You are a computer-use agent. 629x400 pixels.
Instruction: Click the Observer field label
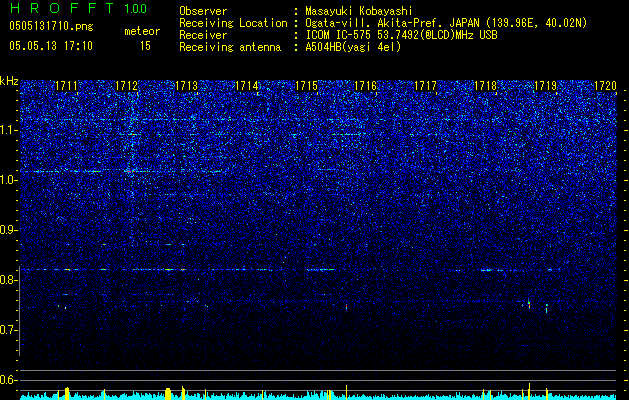tap(203, 11)
